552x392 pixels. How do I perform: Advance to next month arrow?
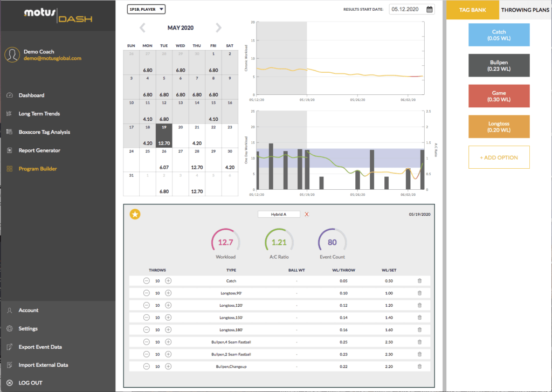[219, 28]
